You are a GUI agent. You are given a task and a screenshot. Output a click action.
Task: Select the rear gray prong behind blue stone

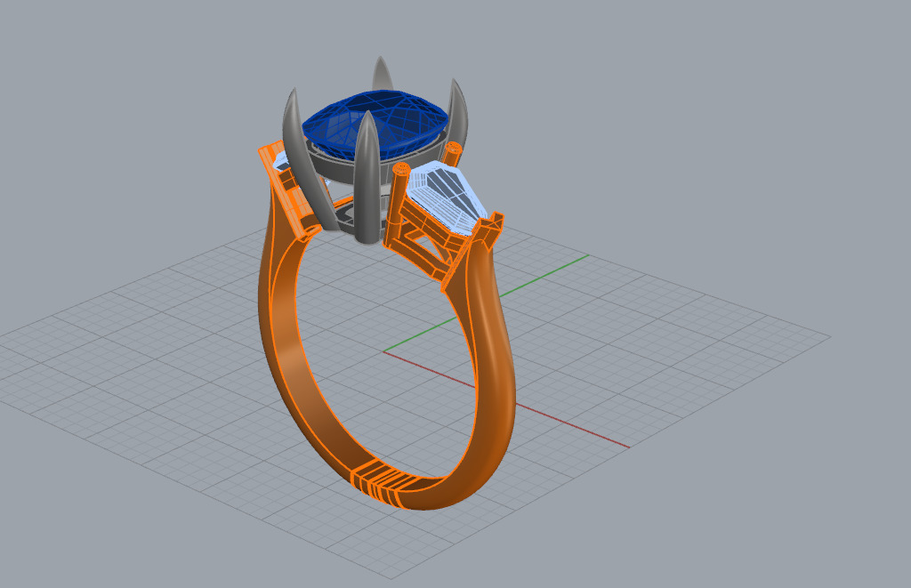pos(381,73)
